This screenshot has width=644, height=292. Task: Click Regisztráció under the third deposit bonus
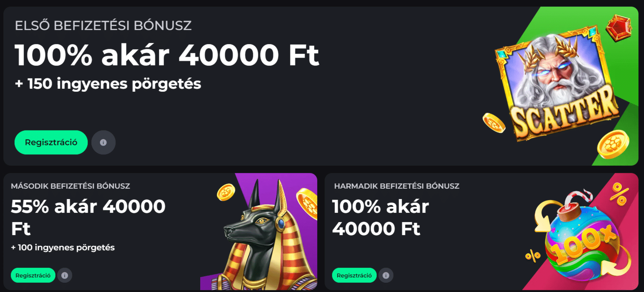point(354,275)
